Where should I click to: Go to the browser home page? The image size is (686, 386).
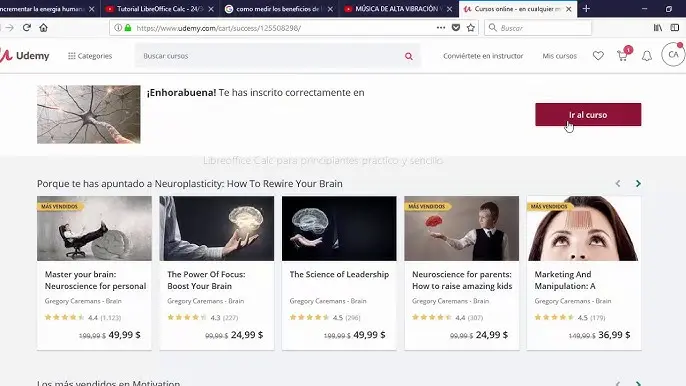click(43, 28)
